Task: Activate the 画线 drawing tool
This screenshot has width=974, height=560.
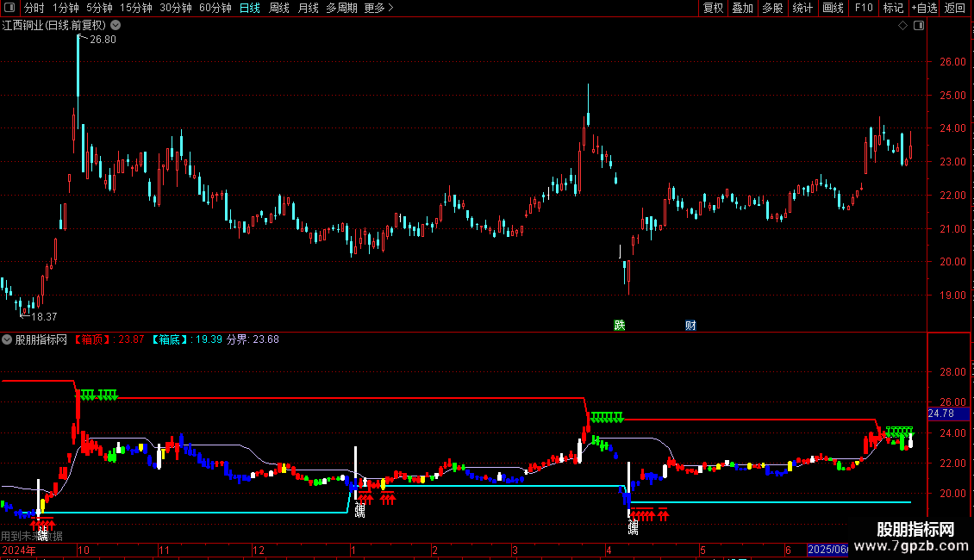Action: point(833,8)
